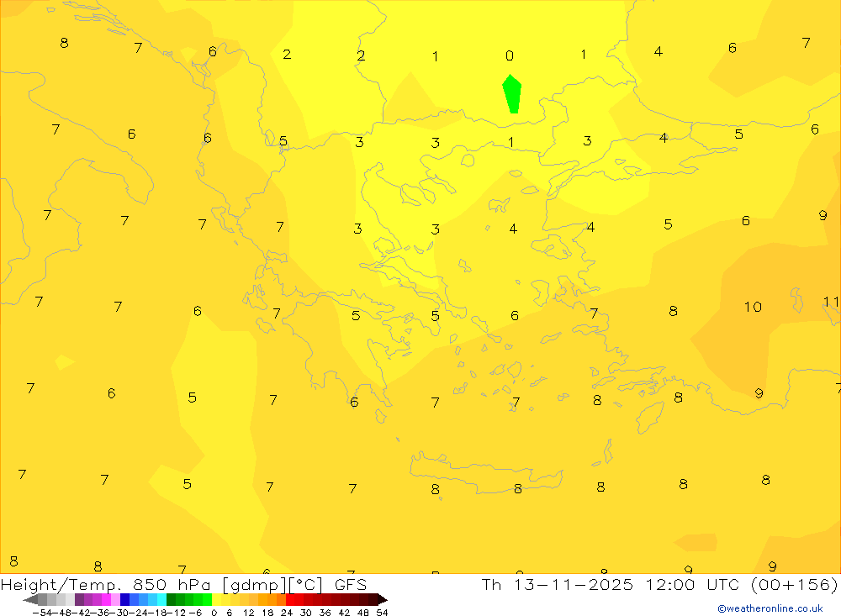This screenshot has width=841, height=616.
Task: Pick the bright red legend swatch at 24
Action: point(290,600)
